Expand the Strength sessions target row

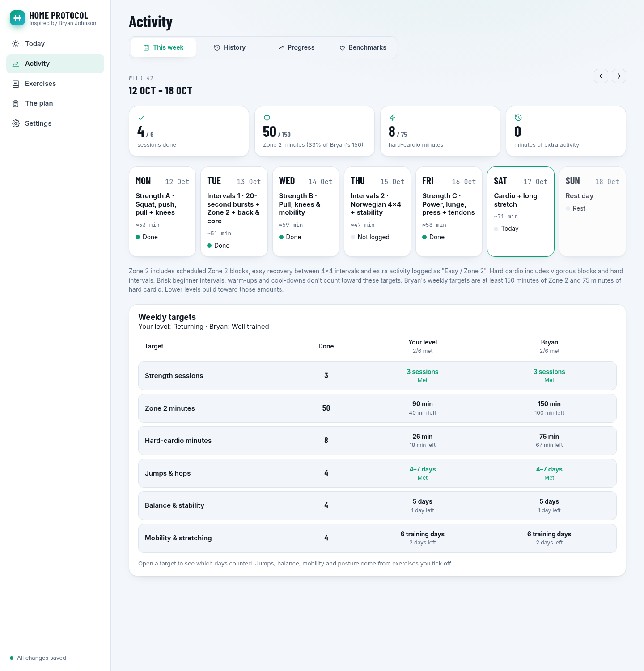377,376
